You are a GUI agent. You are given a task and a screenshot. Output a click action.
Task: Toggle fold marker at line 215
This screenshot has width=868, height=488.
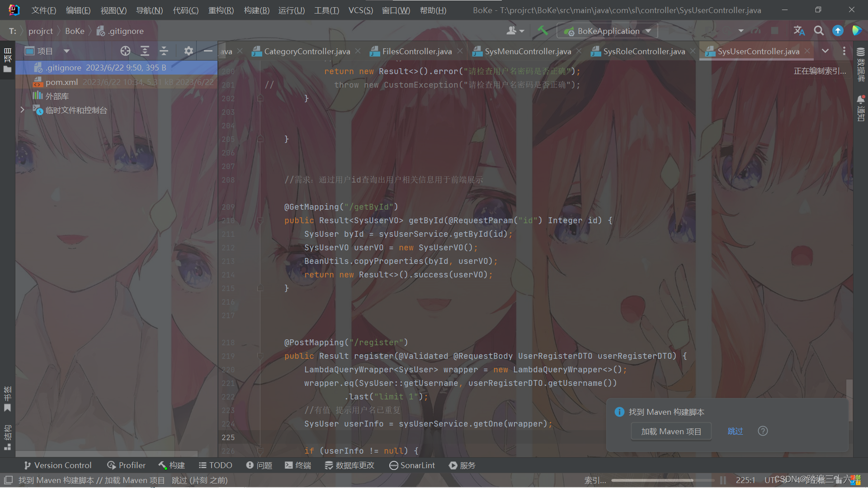(x=260, y=288)
